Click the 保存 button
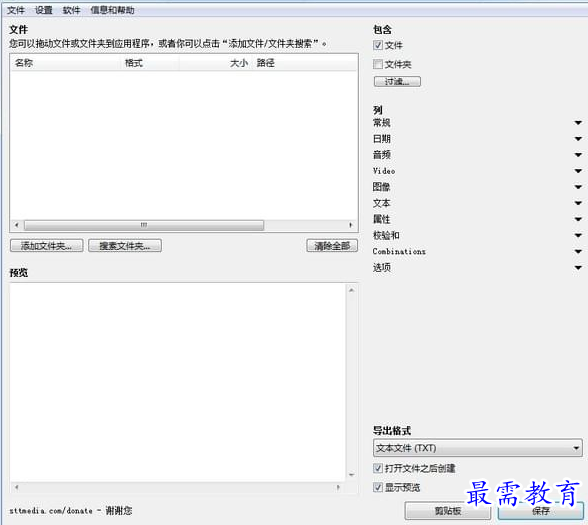Screen dimensions: 588x525 tap(540, 510)
